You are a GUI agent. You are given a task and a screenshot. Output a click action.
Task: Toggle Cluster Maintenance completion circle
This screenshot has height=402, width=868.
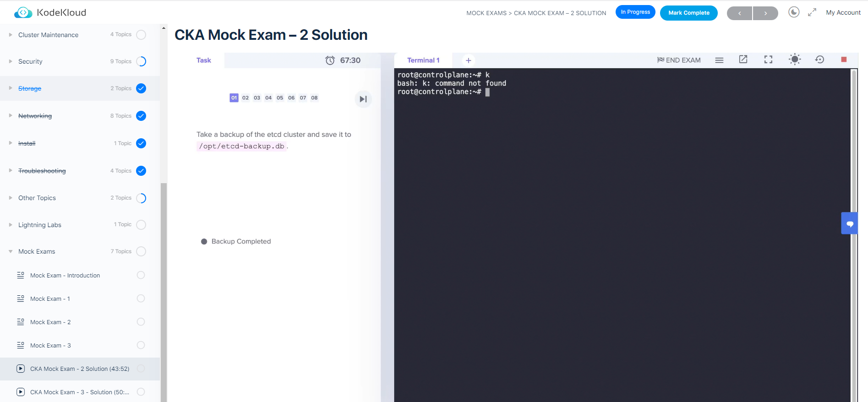click(141, 35)
